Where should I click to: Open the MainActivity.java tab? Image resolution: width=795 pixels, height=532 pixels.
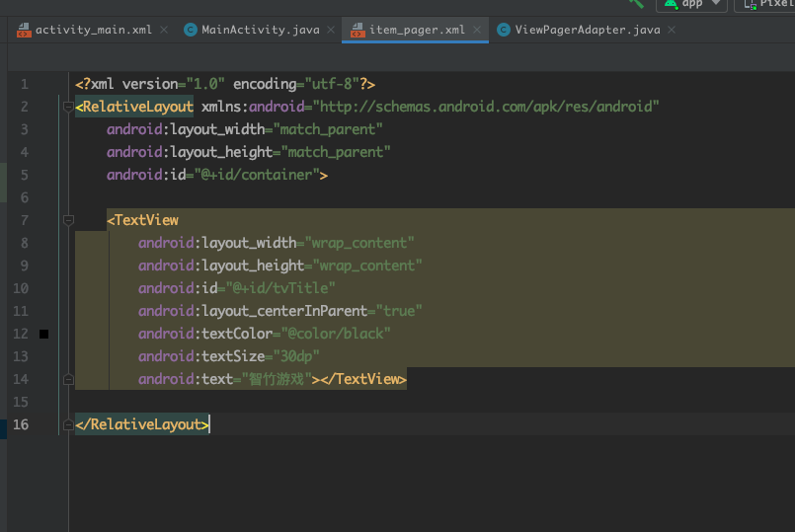(x=252, y=30)
